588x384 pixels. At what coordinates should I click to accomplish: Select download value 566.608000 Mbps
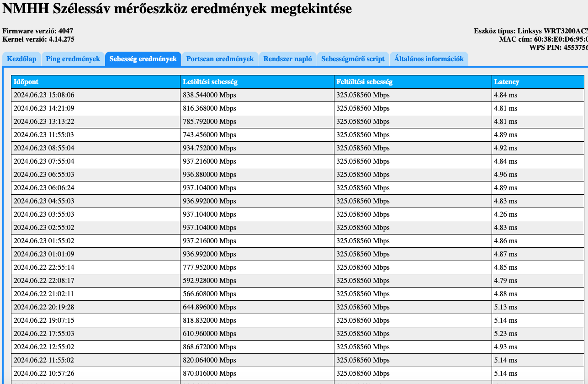click(x=209, y=294)
